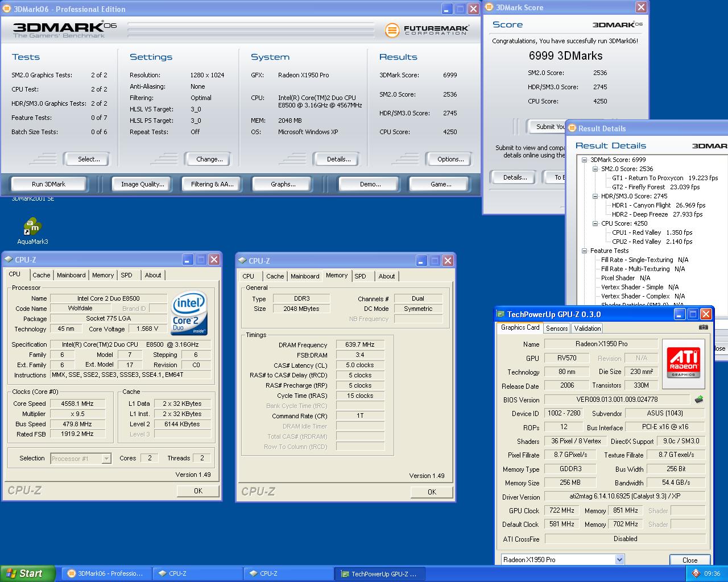Click Details under System

[337, 159]
